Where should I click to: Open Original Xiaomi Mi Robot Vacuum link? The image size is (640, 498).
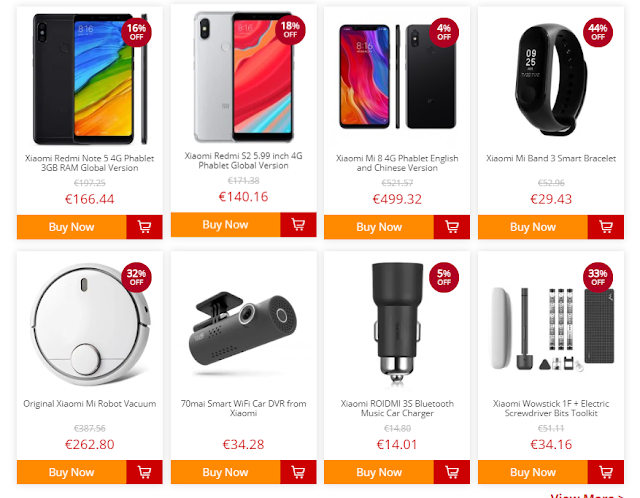point(90,404)
